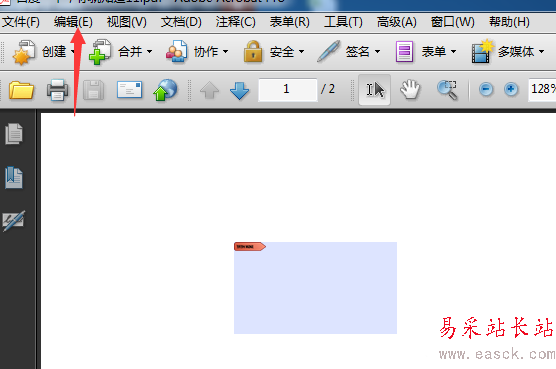
Task: Click the 多媒体 button label
Action: tap(516, 52)
